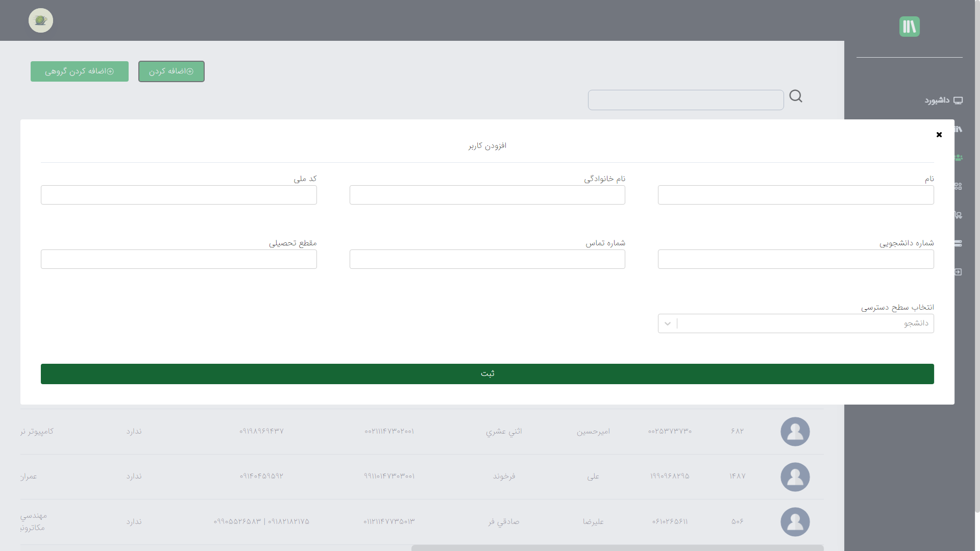Click the cart icon in sidebar
This screenshot has height=551, width=980.
pyautogui.click(x=959, y=215)
